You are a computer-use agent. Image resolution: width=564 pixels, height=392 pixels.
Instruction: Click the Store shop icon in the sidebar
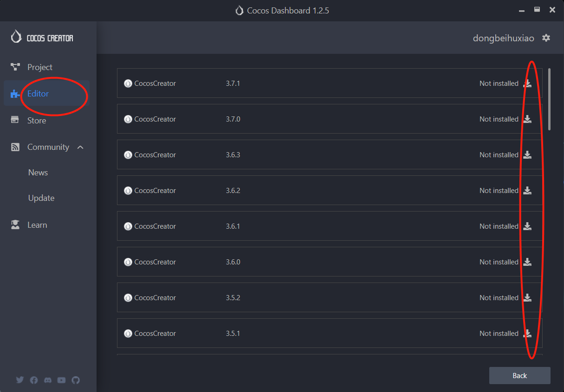point(15,120)
